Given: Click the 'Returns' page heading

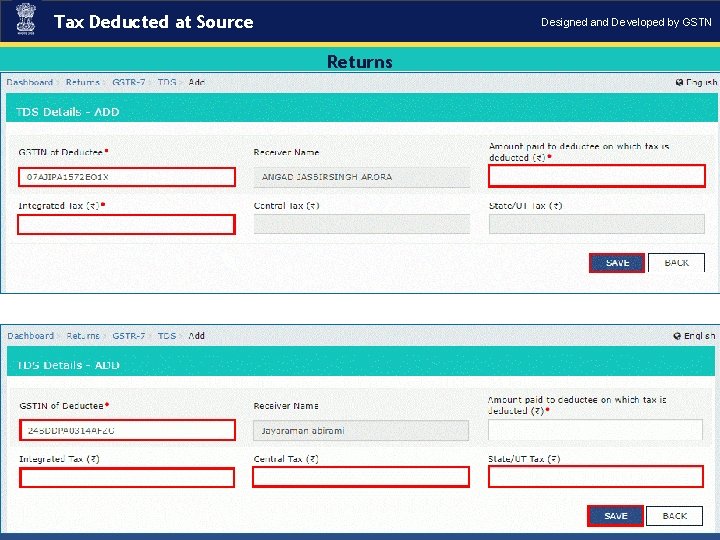Looking at the screenshot, I should coord(360,62).
